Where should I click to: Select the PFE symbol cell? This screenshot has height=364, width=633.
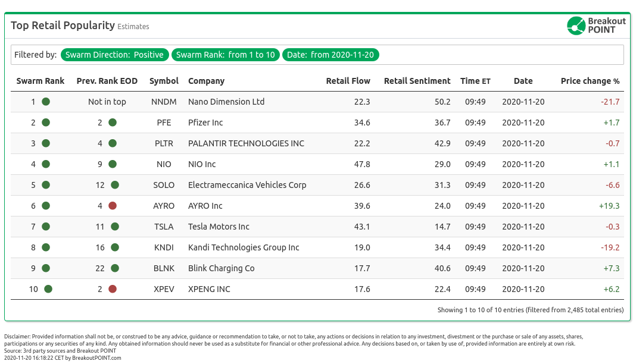[164, 123]
